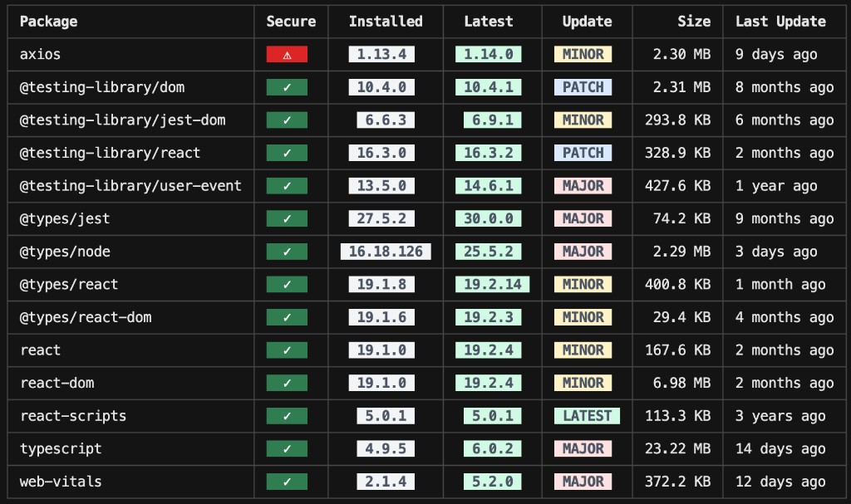Select the @testing-library/user-event package name
The image size is (851, 504).
pyautogui.click(x=130, y=185)
